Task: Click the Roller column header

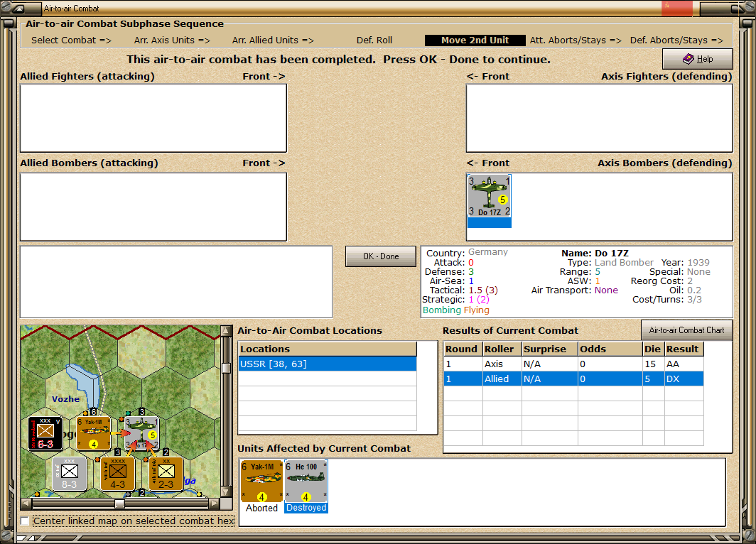Action: click(502, 349)
